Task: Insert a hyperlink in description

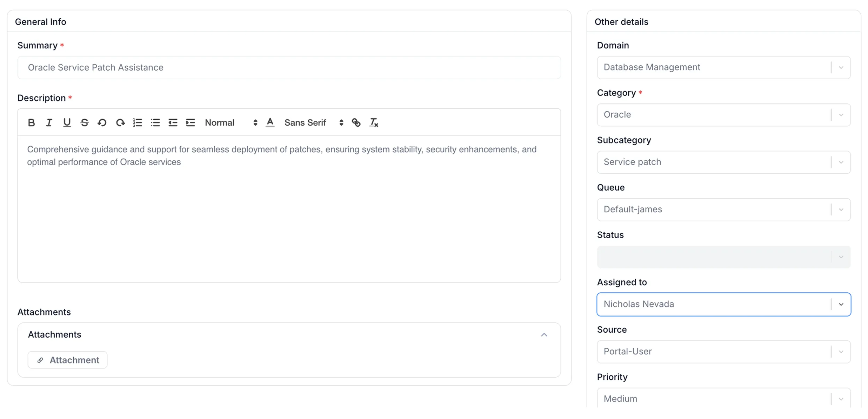Action: click(x=356, y=122)
